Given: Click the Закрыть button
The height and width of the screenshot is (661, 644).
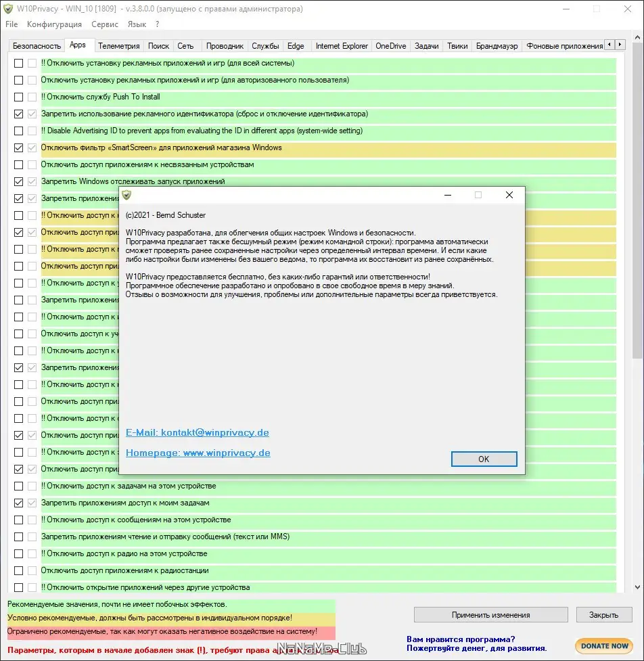Looking at the screenshot, I should click(x=604, y=614).
